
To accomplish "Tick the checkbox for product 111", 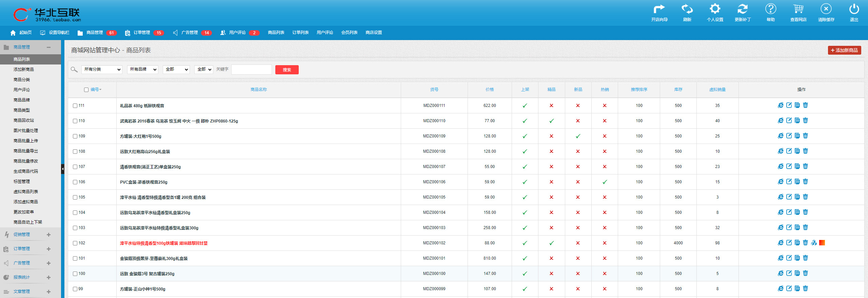I will [x=75, y=106].
